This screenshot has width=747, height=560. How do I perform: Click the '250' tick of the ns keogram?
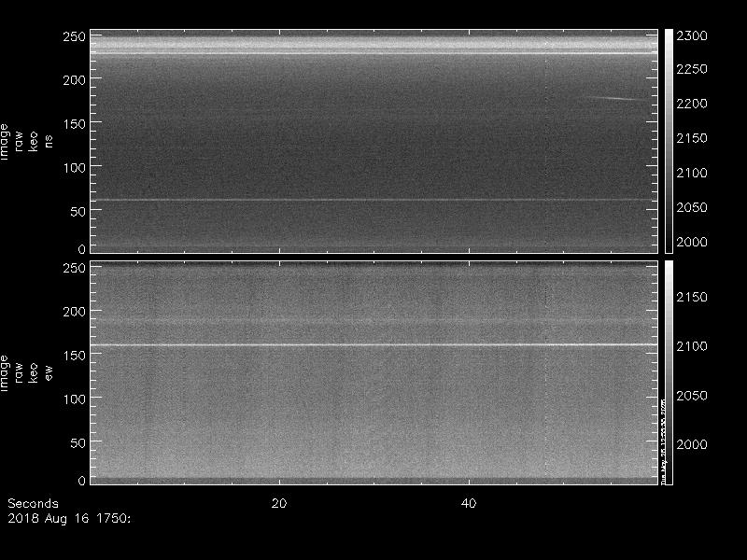click(x=75, y=36)
